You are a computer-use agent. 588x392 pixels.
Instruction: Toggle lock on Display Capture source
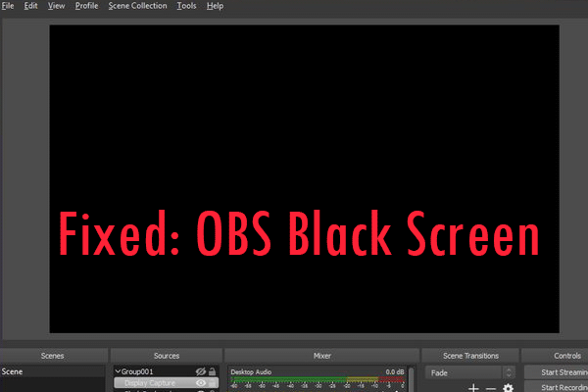click(x=213, y=383)
